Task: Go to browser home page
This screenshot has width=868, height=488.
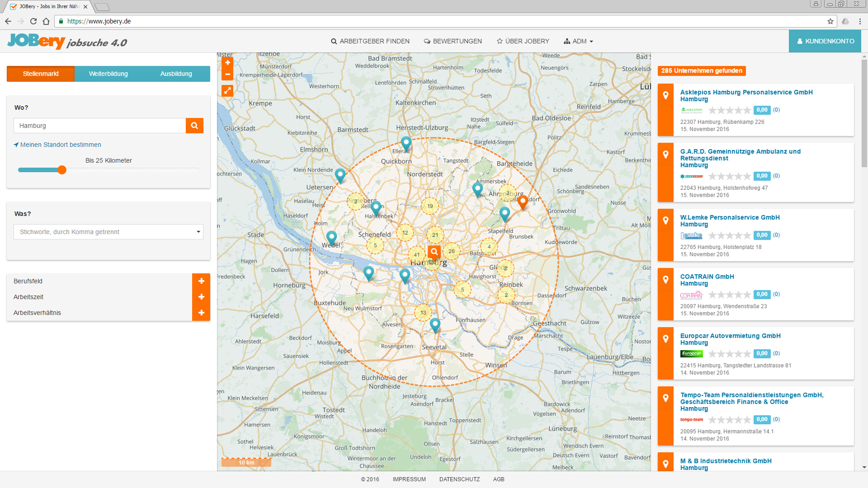Action: point(46,21)
